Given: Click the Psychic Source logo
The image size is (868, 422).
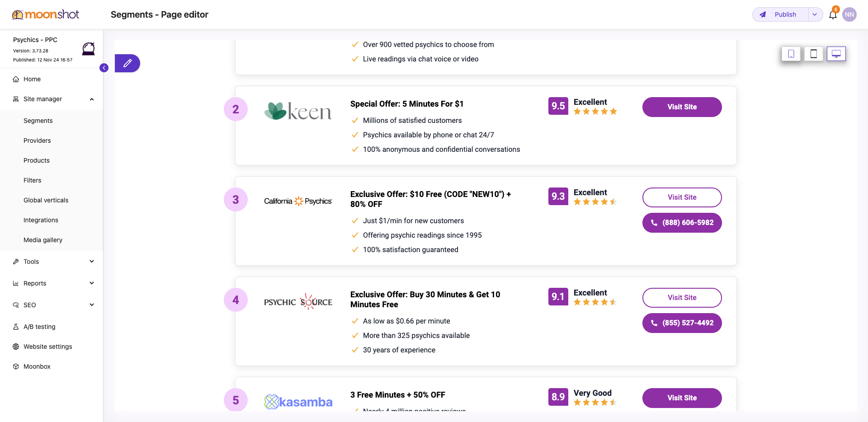Looking at the screenshot, I should click(298, 301).
